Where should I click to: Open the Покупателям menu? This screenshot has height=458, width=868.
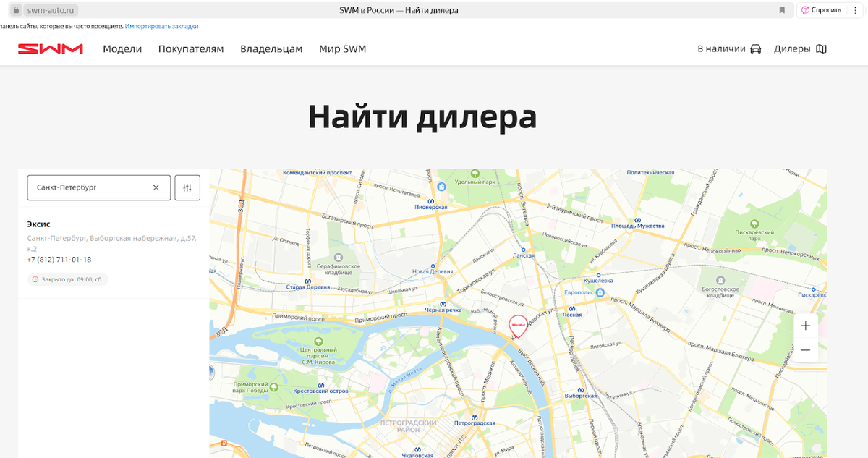pos(191,49)
